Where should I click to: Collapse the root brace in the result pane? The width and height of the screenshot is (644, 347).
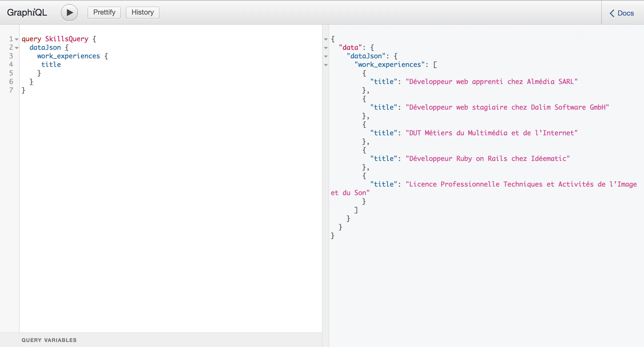coord(326,39)
